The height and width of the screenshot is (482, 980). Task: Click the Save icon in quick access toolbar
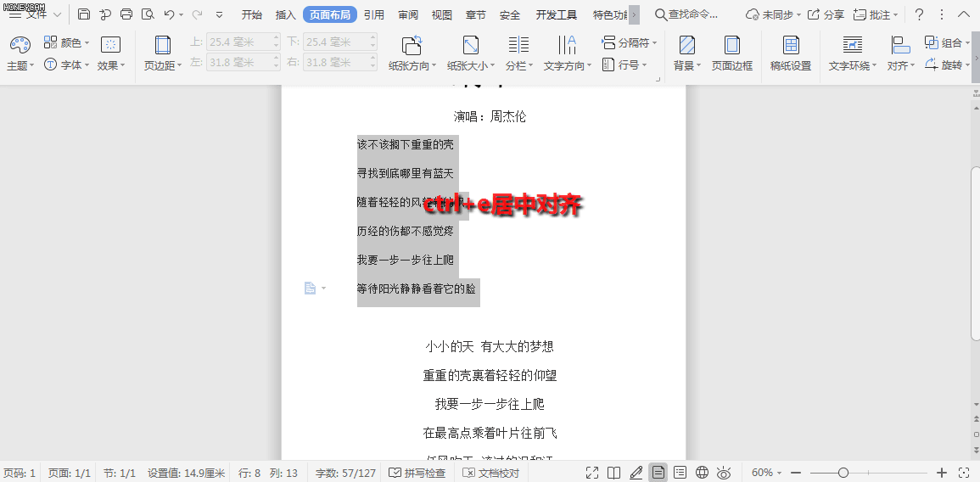[84, 14]
